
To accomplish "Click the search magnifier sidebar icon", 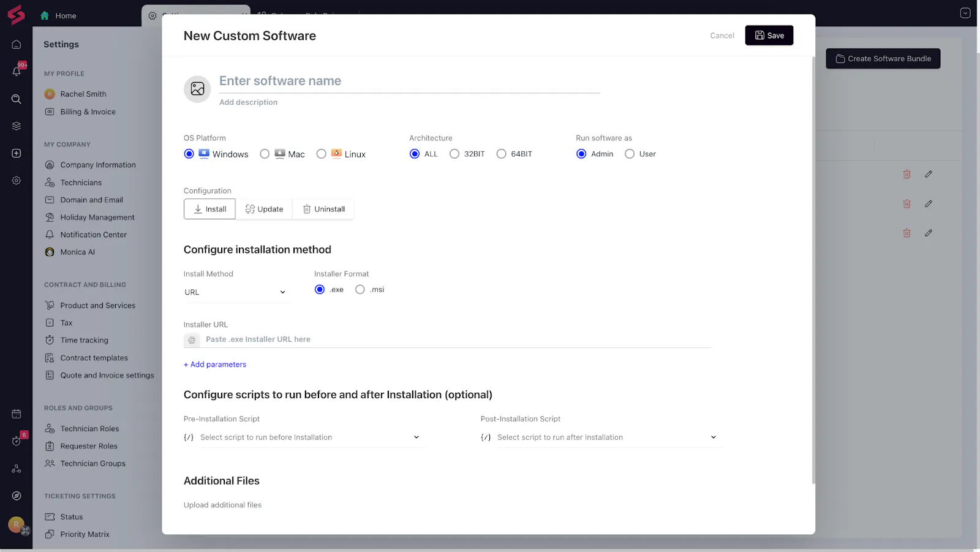I will pos(17,99).
